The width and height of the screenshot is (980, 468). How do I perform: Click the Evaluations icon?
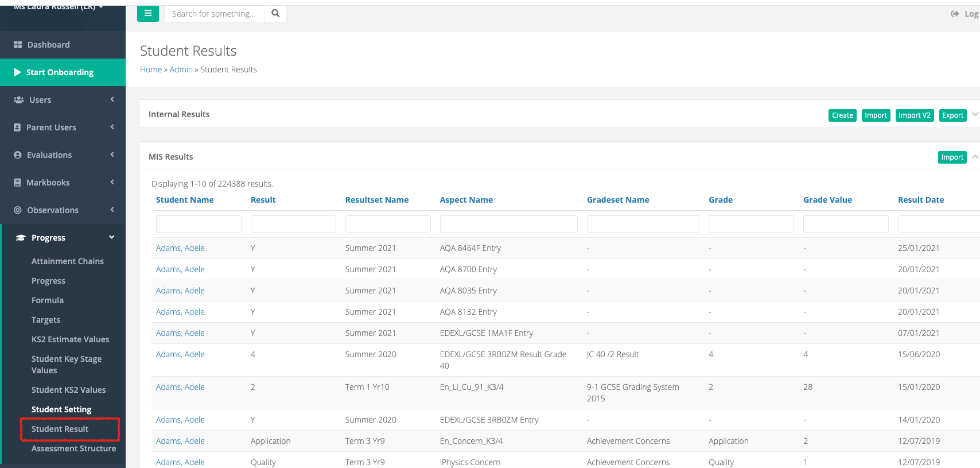[x=18, y=155]
